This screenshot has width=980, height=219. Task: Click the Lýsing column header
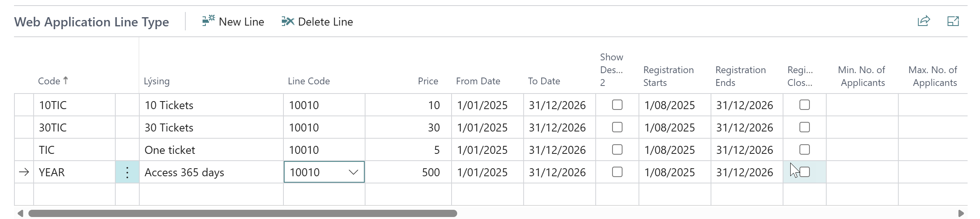pos(157,81)
